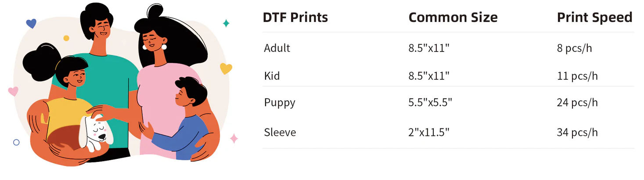Click the Puppy row label
644x180 pixels.
click(280, 103)
